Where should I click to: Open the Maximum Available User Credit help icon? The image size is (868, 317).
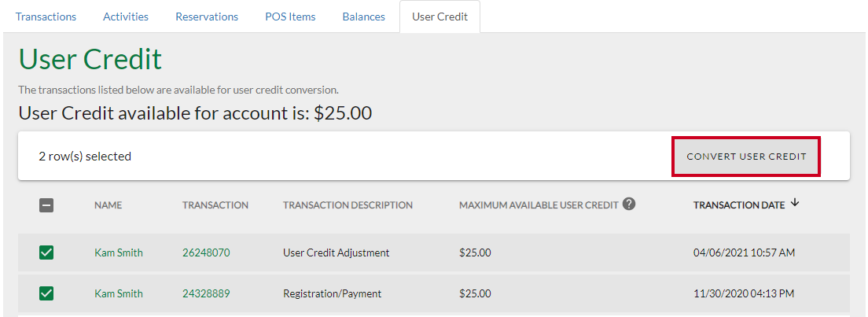click(628, 204)
